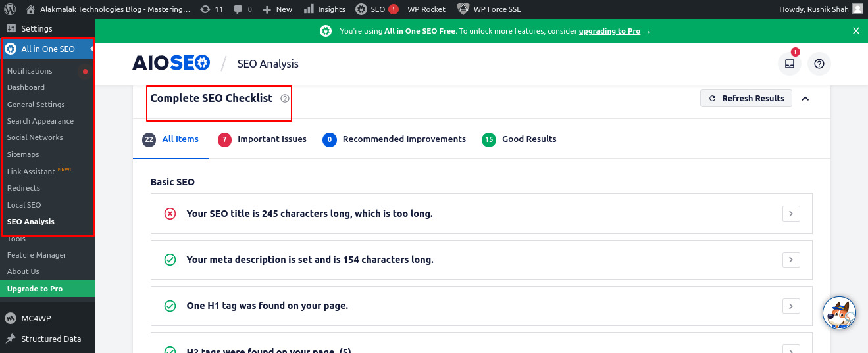Open Tools submenu item
Image resolution: width=868 pixels, height=353 pixels.
pos(16,239)
